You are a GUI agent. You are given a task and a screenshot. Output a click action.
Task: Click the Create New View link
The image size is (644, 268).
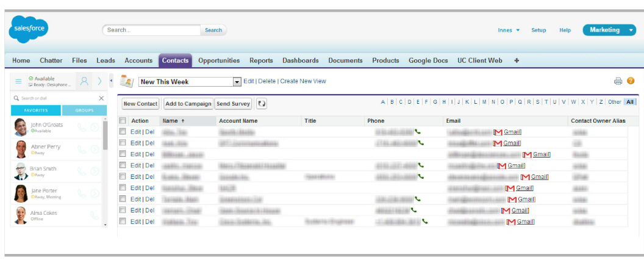303,81
